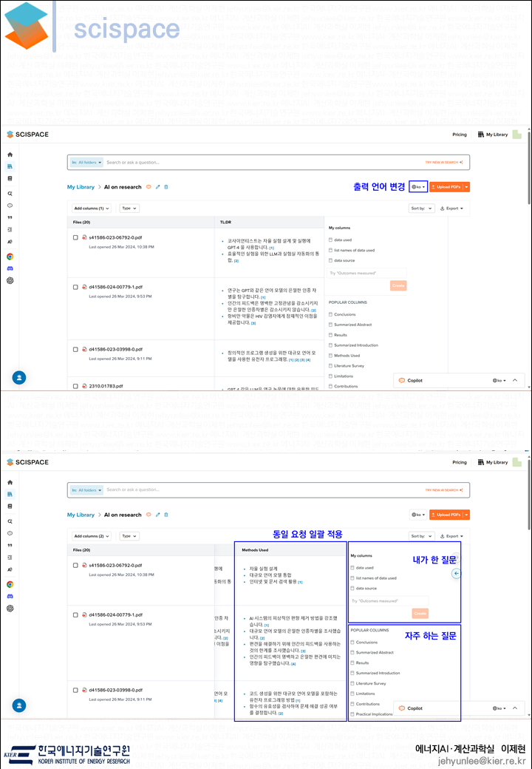
Task: Click 'My Library' breadcrumb link in lower screenshot
Action: (x=81, y=515)
